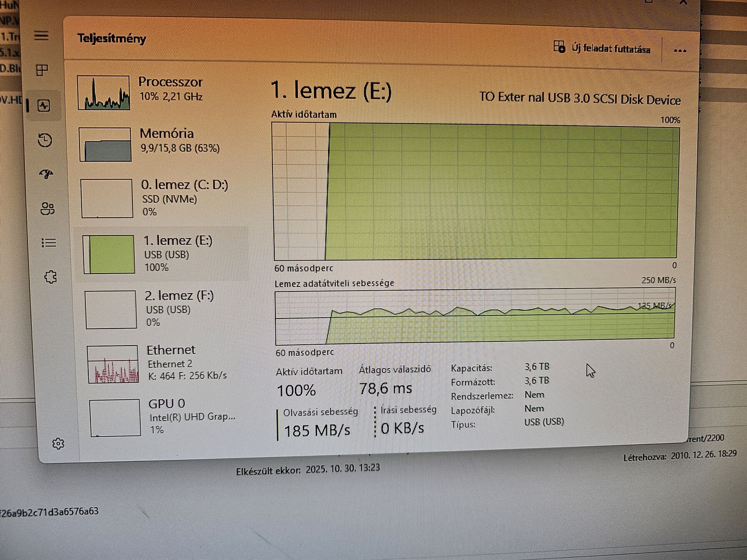
Task: Click the Írási sebesség label
Action: 408,410
